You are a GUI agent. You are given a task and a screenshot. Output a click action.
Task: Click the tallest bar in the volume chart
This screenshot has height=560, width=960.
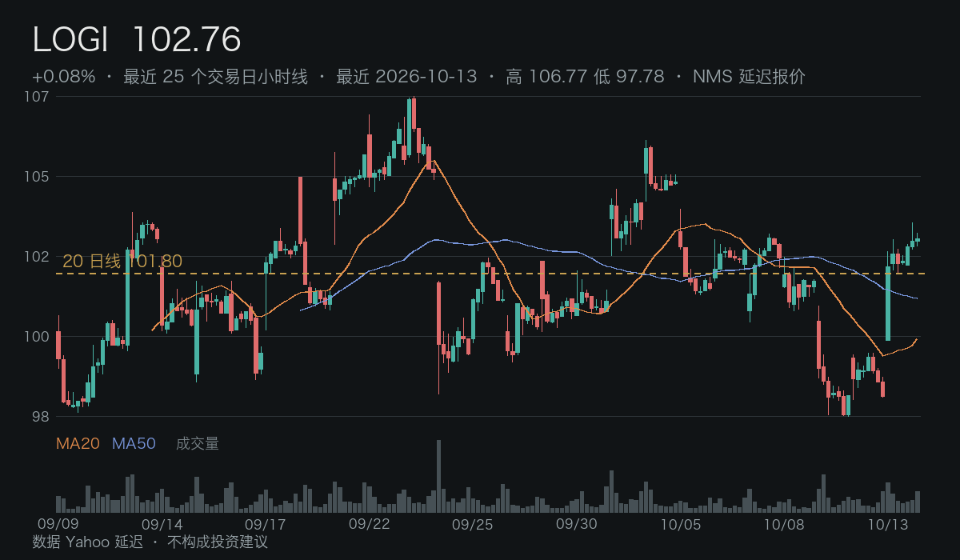438,476
